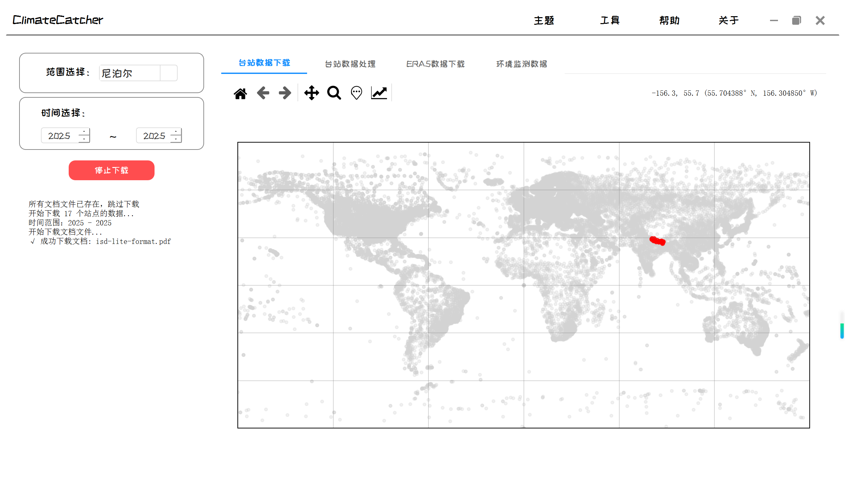The height and width of the screenshot is (504, 845).
Task: Increase the end year spinner value
Action: click(x=176, y=132)
